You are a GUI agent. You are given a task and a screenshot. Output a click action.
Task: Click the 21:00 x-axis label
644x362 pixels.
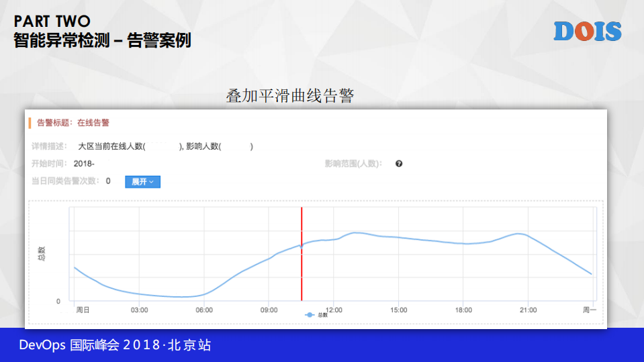point(528,310)
